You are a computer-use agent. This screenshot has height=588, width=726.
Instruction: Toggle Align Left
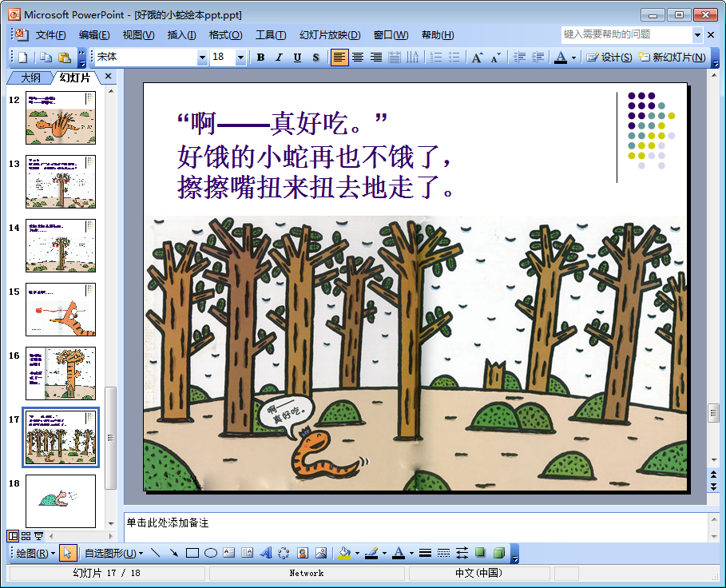(x=339, y=58)
